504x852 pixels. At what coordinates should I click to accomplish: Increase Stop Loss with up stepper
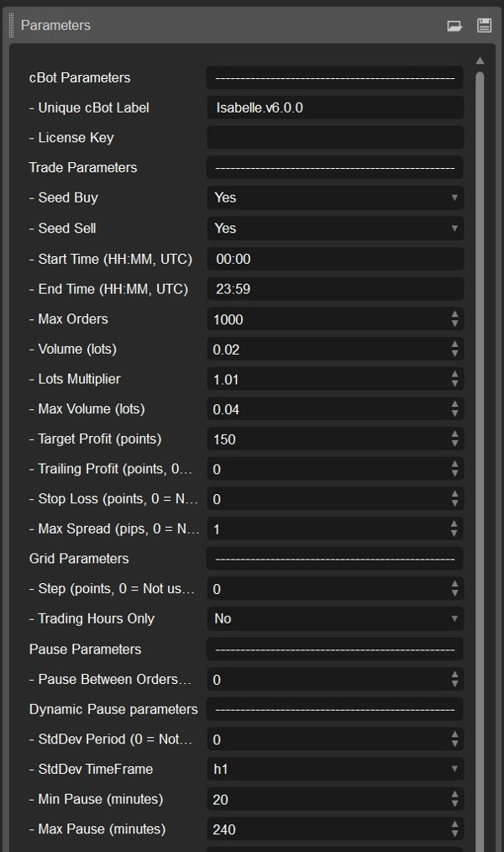[x=457, y=496]
